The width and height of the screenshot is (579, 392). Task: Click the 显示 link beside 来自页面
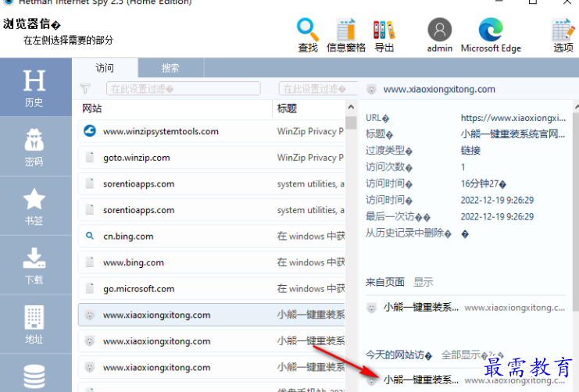424,283
